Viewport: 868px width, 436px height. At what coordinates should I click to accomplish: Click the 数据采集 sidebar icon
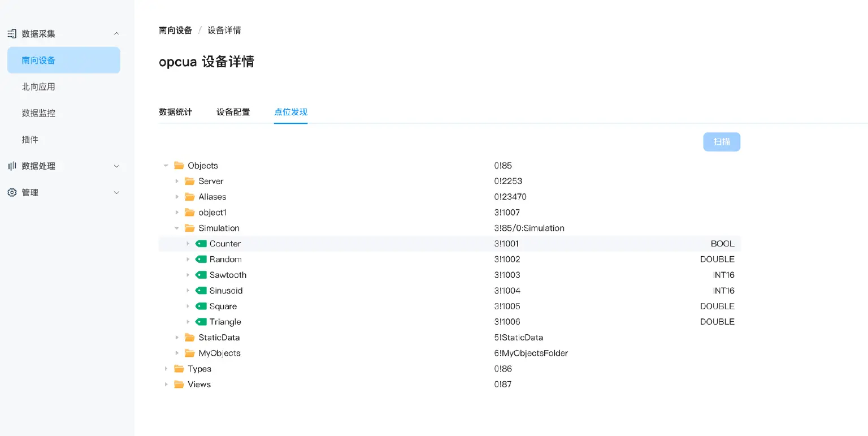pyautogui.click(x=11, y=33)
